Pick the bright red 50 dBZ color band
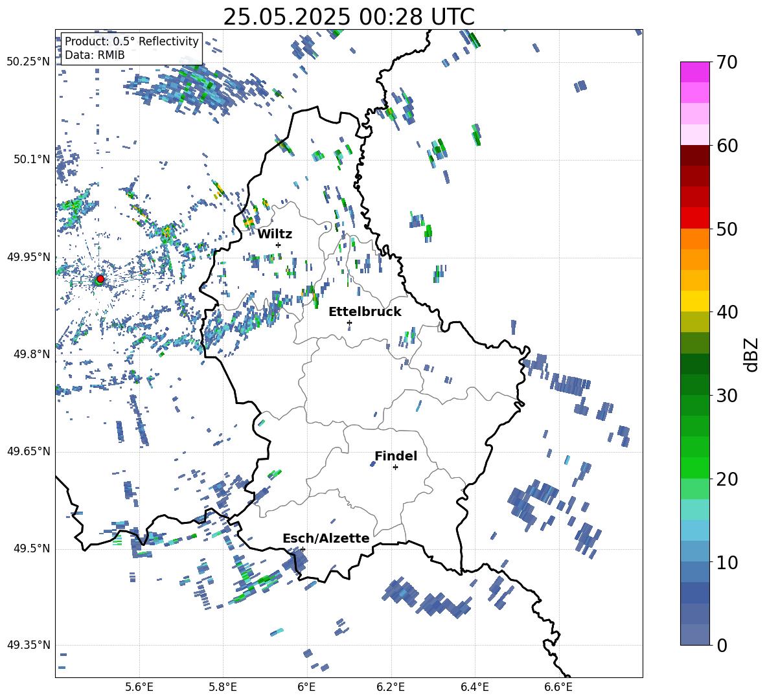767x700 pixels. 695,218
